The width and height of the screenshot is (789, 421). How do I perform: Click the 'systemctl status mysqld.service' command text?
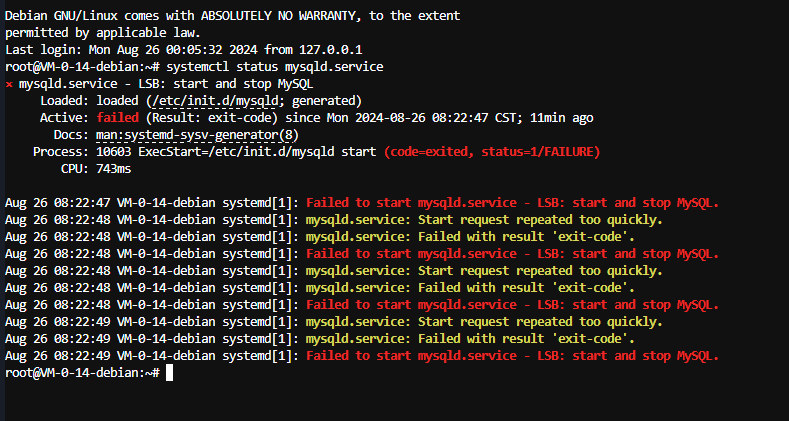click(x=274, y=67)
